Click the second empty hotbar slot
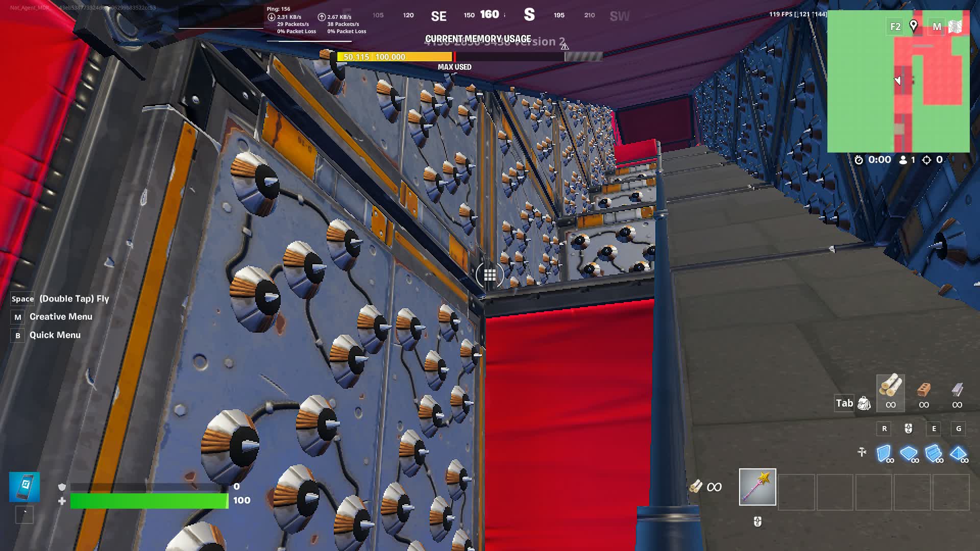Viewport: 980px width, 551px height. click(x=835, y=492)
